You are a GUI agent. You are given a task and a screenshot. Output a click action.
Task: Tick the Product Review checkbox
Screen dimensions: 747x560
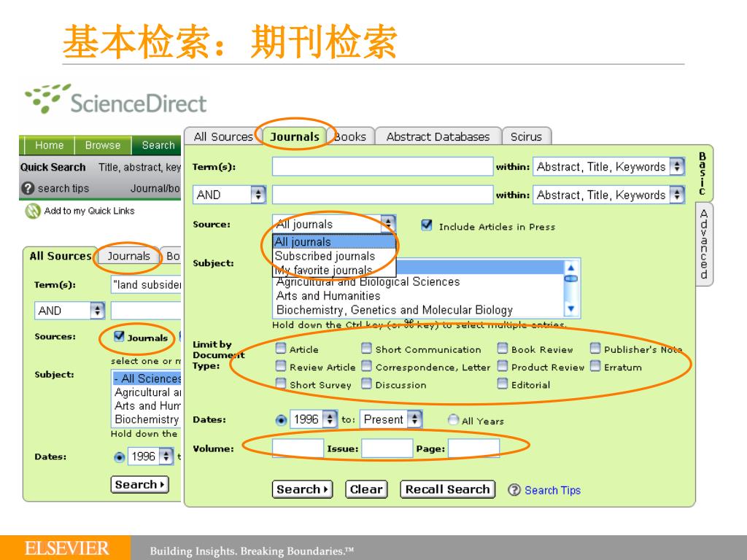(503, 366)
